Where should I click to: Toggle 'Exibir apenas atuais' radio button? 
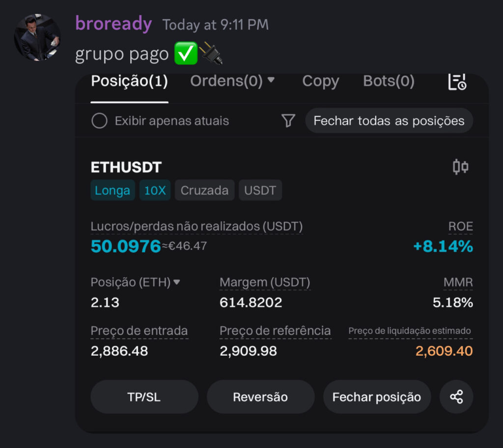(x=99, y=121)
